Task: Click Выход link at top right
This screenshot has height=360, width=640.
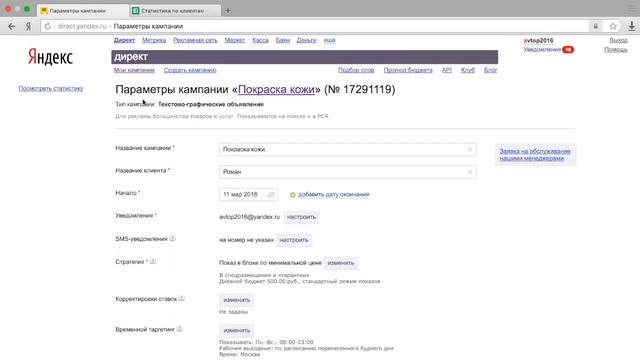Action: (x=618, y=40)
